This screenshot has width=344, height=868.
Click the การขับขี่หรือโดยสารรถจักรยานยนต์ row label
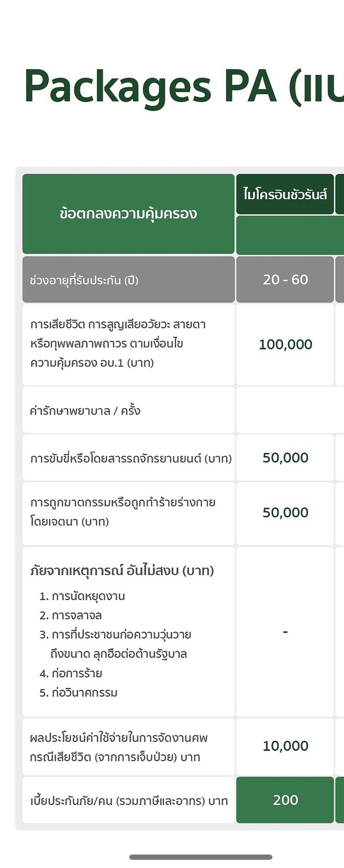131,459
